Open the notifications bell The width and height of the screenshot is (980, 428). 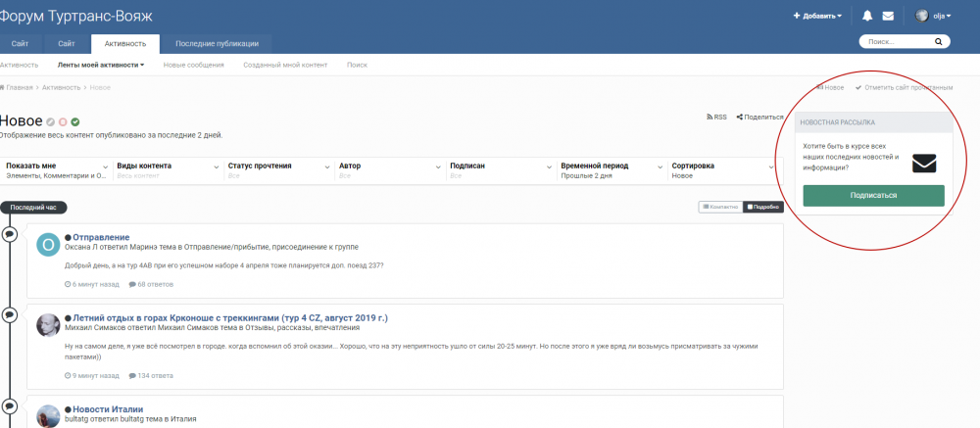867,16
